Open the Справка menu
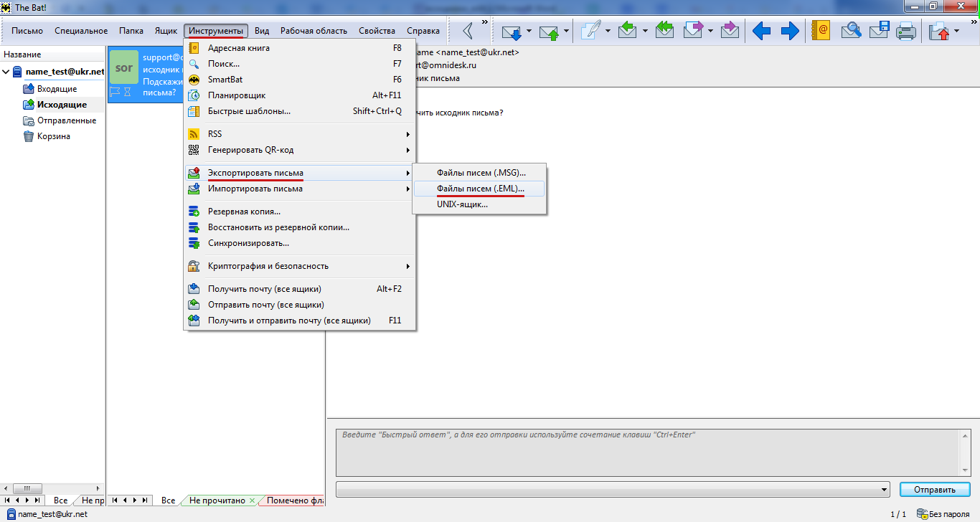 pos(423,31)
